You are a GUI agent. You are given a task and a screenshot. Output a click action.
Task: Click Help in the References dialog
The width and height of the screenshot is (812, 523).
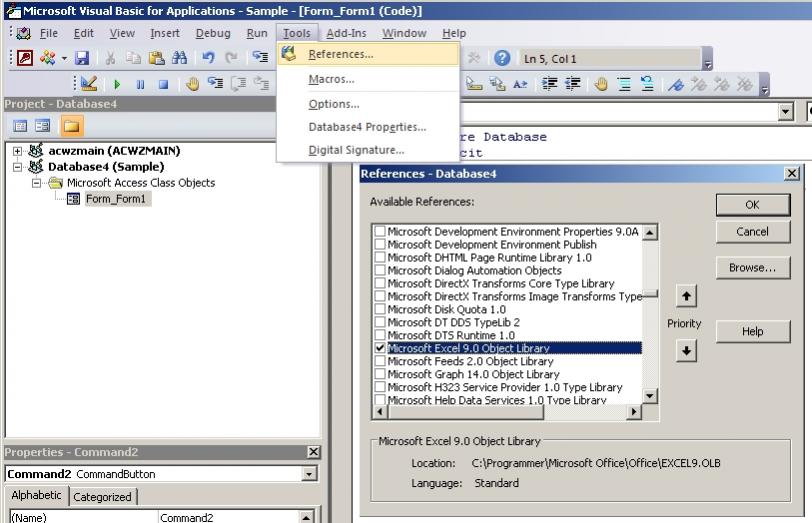(x=753, y=331)
